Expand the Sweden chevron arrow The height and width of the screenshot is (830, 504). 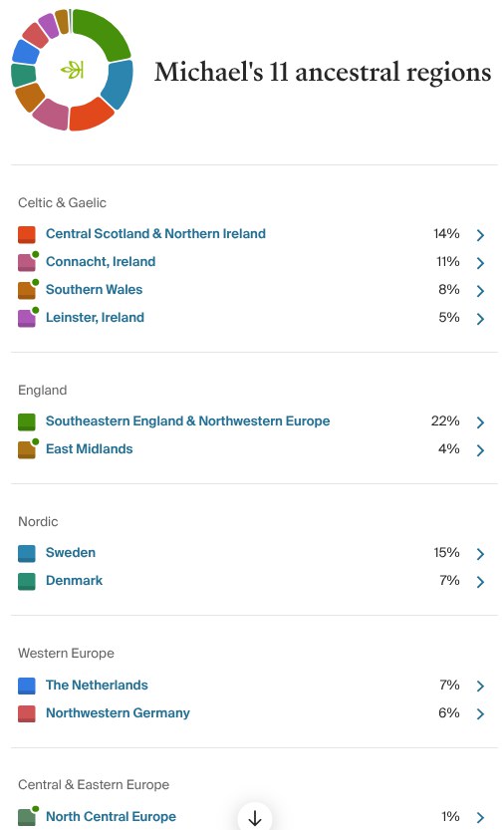point(480,554)
